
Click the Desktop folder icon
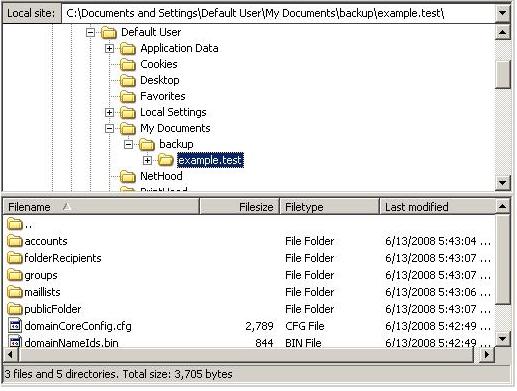tap(128, 81)
